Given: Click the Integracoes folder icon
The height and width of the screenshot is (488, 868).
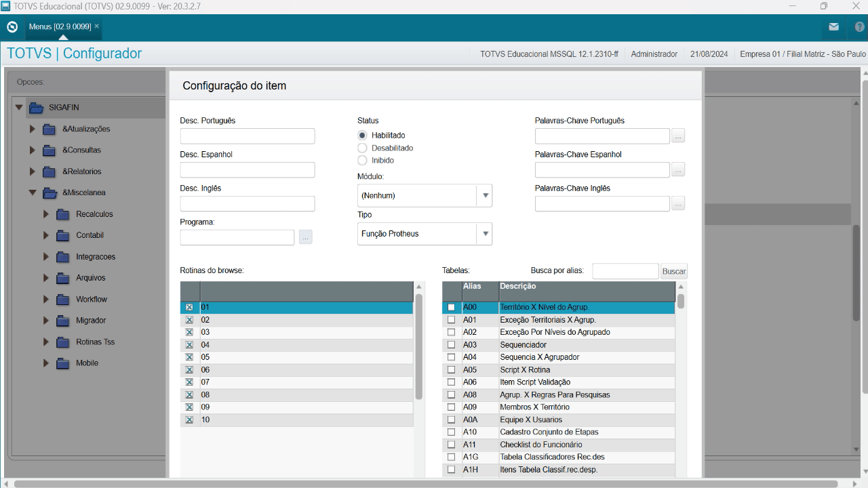Looking at the screenshot, I should 63,258.
